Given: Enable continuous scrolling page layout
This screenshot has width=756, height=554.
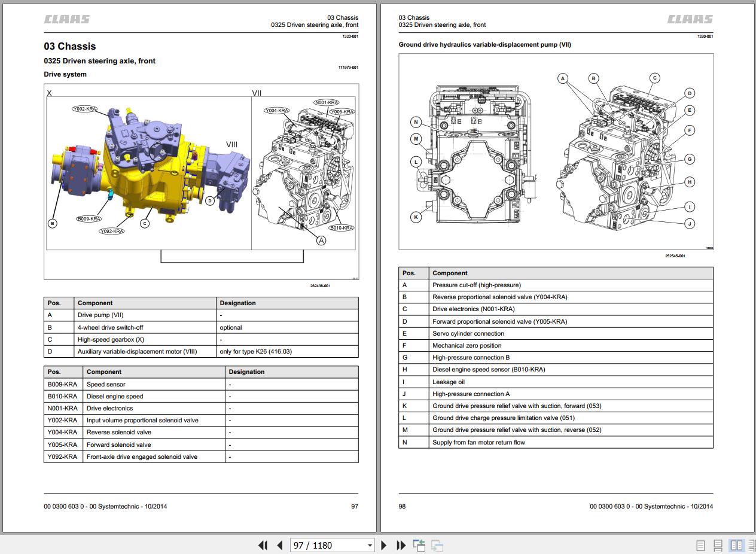Looking at the screenshot, I should (717, 545).
